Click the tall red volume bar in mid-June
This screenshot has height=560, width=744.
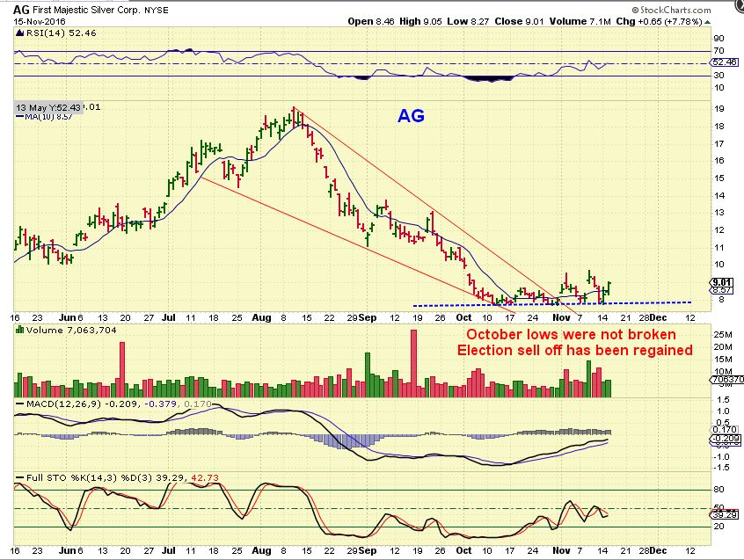pos(122,369)
